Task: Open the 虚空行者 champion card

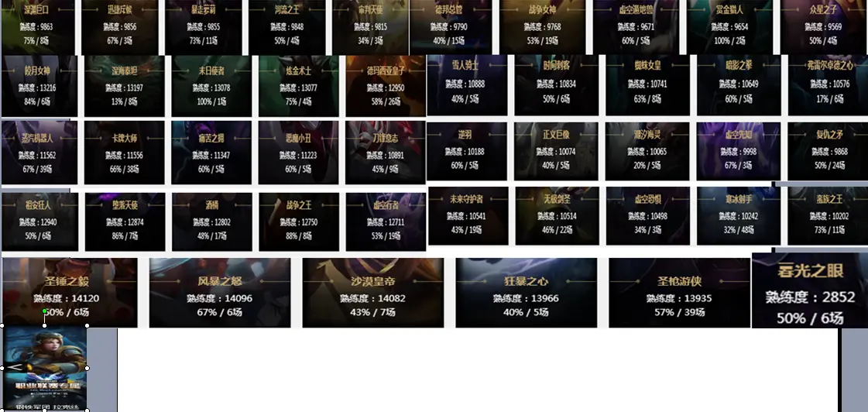Action: 386,221
